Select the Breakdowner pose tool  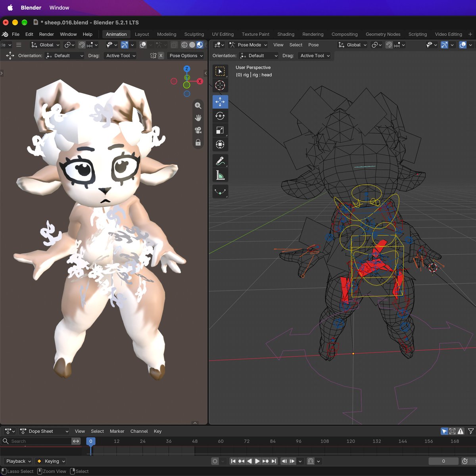click(220, 192)
